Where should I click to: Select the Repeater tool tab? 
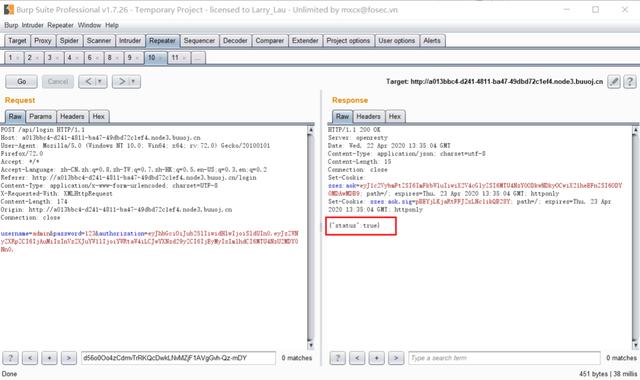point(162,41)
